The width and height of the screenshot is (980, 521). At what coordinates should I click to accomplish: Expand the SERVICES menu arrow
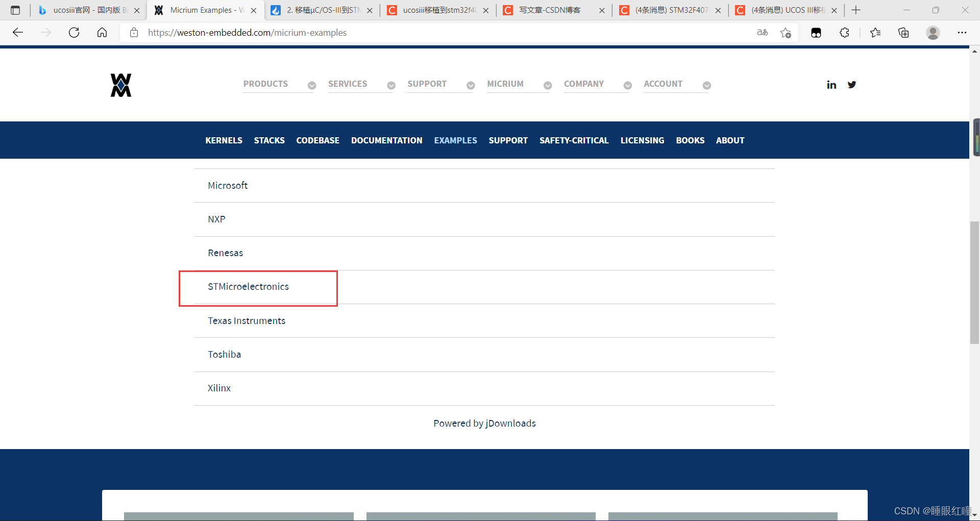tap(391, 85)
